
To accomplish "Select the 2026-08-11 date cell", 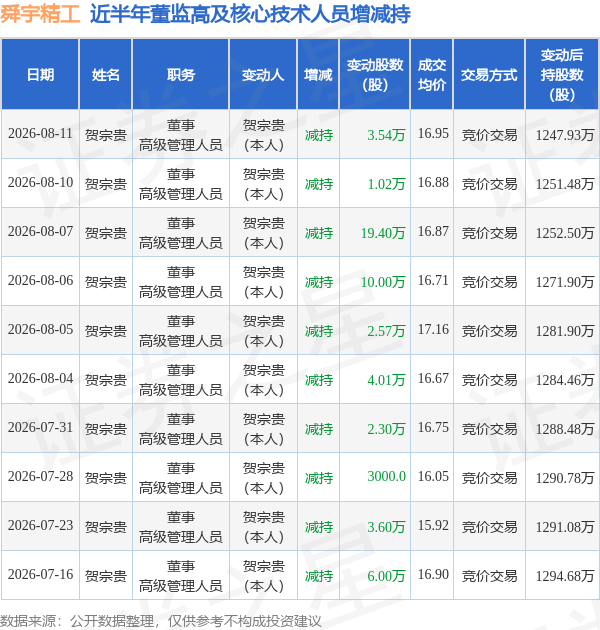I will pyautogui.click(x=40, y=133).
